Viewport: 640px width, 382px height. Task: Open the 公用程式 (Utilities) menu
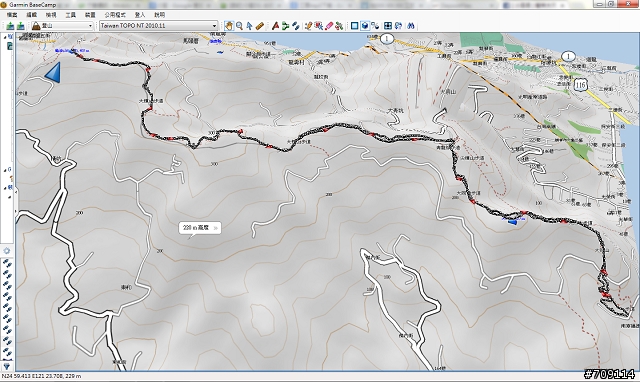tap(115, 15)
